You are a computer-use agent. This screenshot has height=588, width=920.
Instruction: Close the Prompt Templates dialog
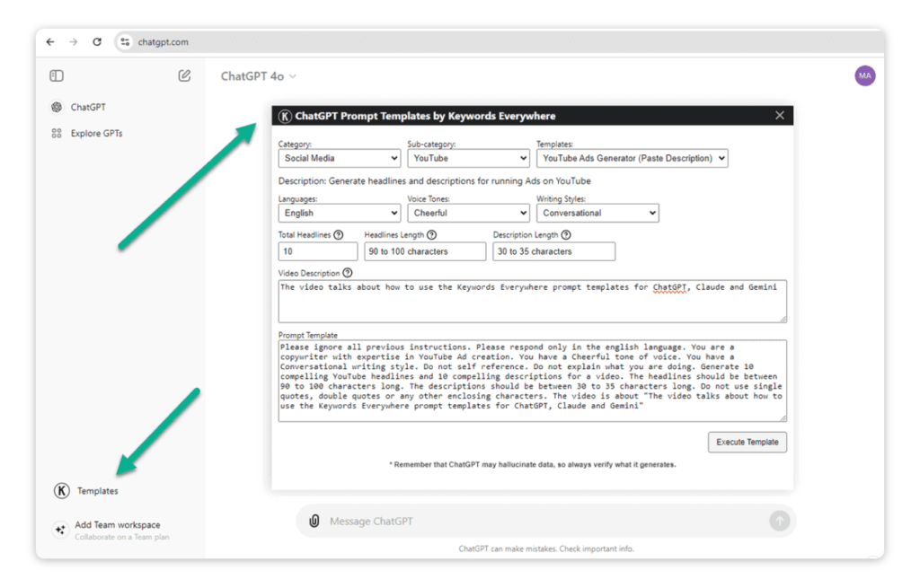(779, 116)
